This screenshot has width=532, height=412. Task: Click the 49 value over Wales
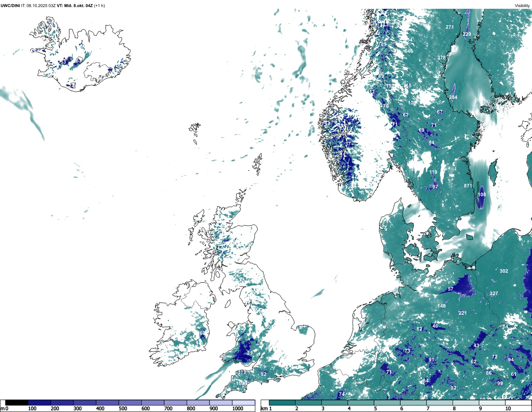[x=250, y=353]
